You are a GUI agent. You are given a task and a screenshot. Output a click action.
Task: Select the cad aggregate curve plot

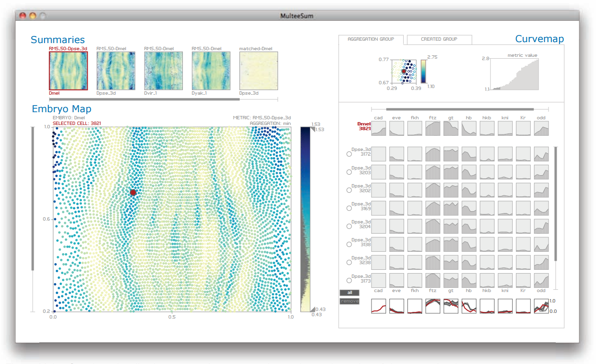pyautogui.click(x=378, y=306)
